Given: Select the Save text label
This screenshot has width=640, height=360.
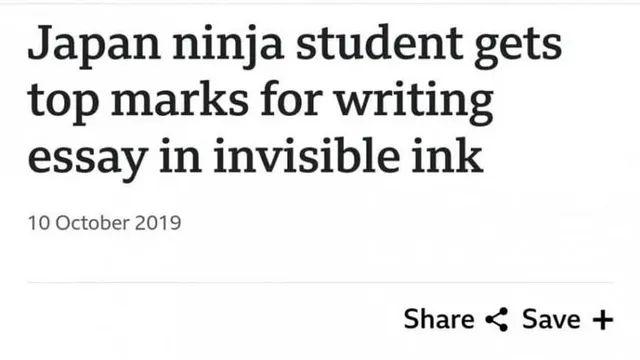Looking at the screenshot, I should [x=551, y=319].
